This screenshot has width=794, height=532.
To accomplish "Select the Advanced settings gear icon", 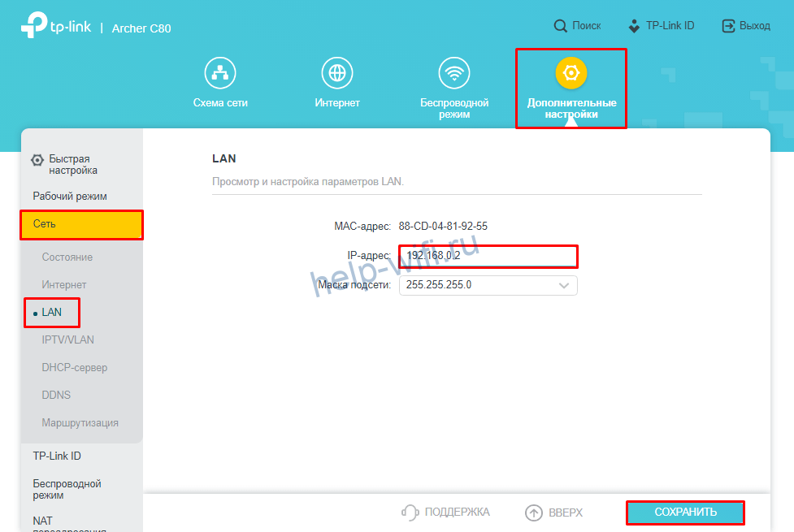I will (x=571, y=73).
